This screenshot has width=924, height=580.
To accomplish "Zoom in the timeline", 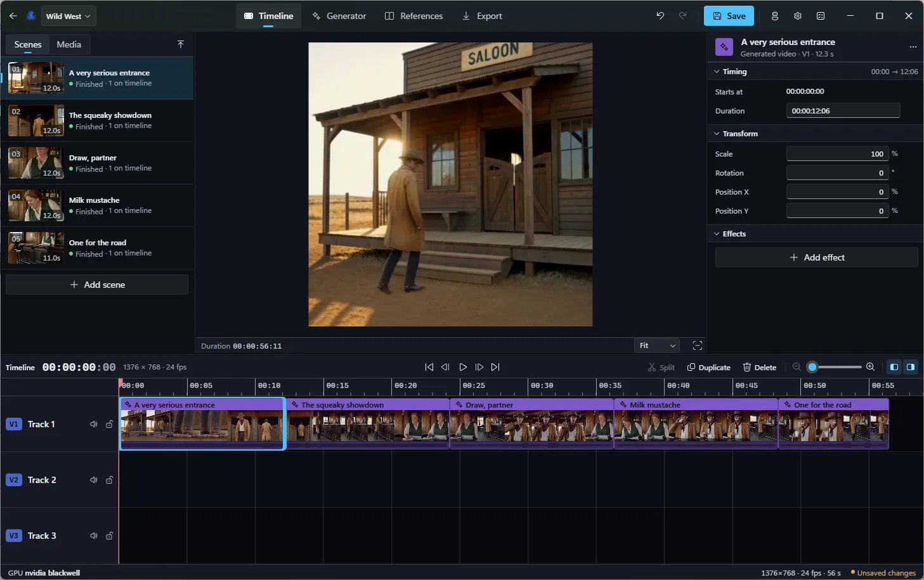I will click(871, 367).
